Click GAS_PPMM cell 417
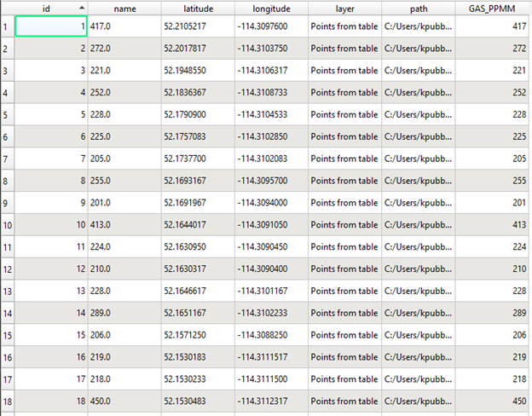The height and width of the screenshot is (416, 532). pos(492,26)
